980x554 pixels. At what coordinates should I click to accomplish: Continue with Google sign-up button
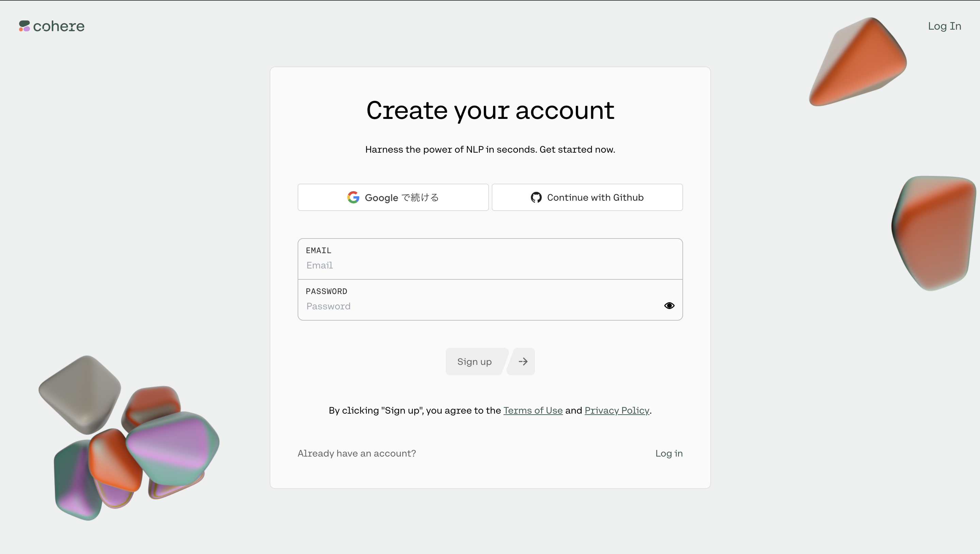393,197
